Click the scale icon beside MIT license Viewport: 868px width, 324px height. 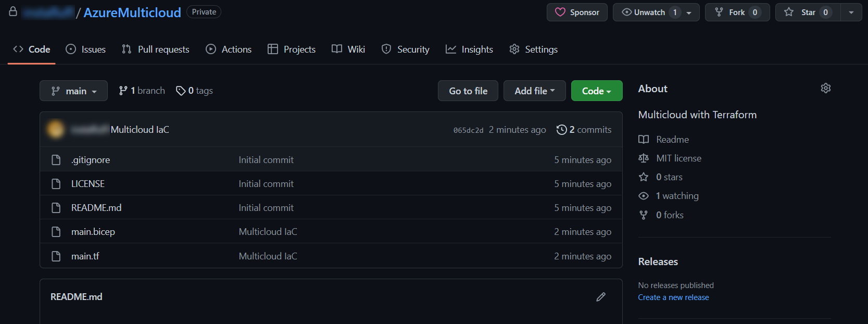(x=644, y=158)
